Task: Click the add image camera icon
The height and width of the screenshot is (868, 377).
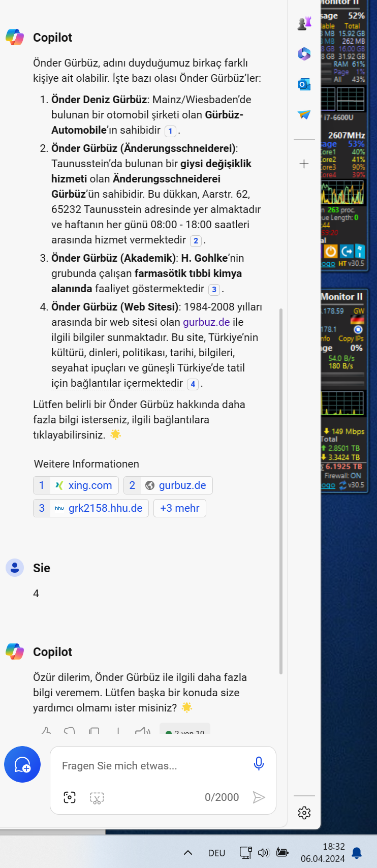Action: pos(70,797)
